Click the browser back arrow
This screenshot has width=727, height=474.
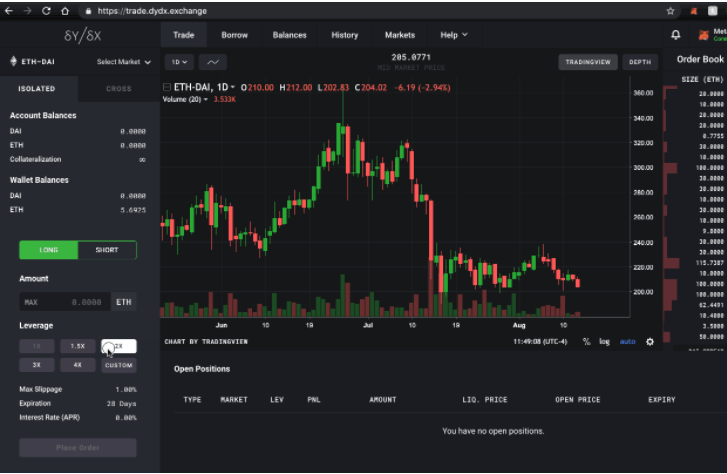(9, 10)
